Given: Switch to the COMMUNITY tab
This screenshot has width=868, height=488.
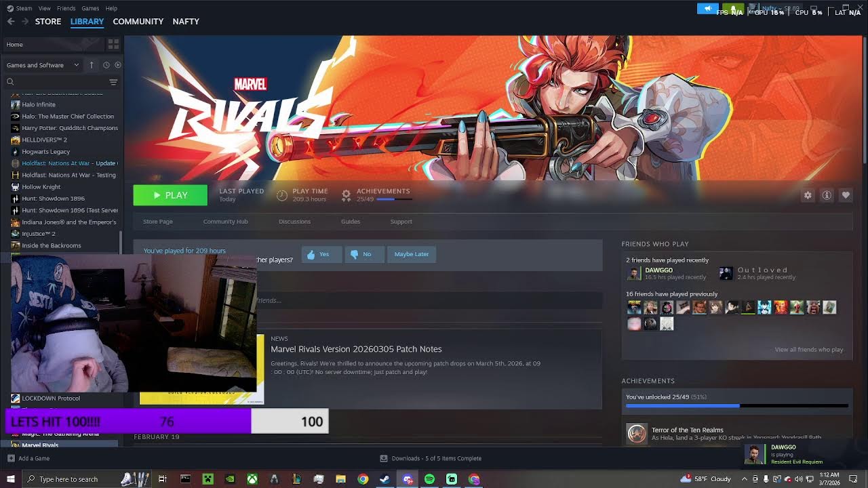Looking at the screenshot, I should pyautogui.click(x=138, y=22).
